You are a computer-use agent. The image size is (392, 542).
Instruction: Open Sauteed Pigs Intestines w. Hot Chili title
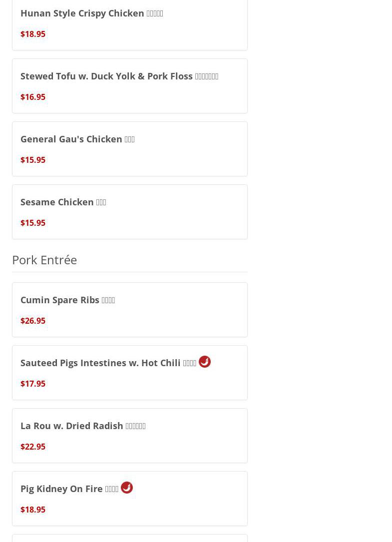[x=108, y=363]
